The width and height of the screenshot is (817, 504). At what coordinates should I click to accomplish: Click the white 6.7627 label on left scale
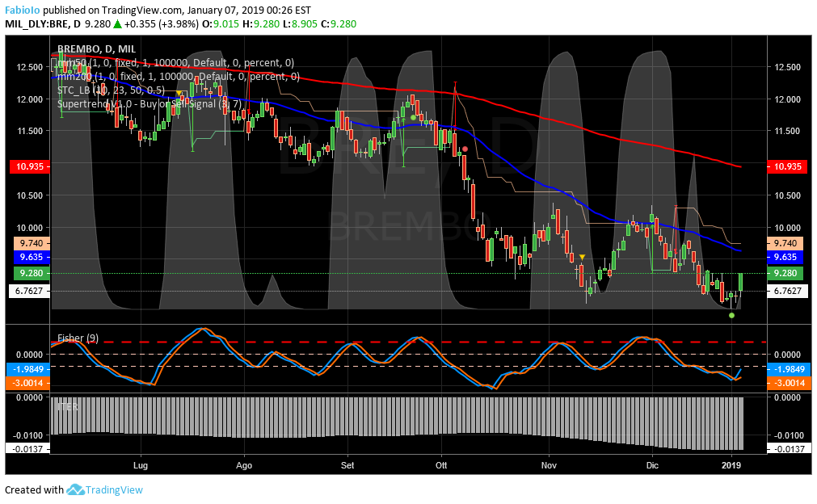tap(30, 291)
